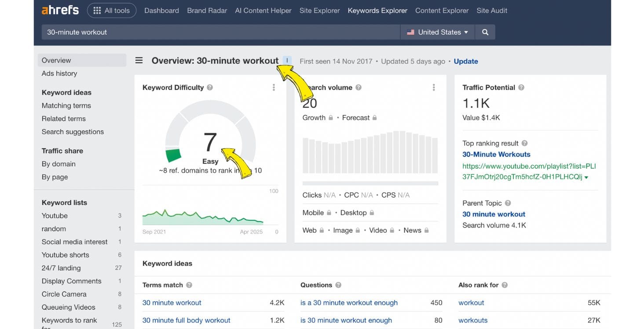This screenshot has height=329, width=644.
Task: Click the help icon next to Traffic Potential
Action: (521, 87)
